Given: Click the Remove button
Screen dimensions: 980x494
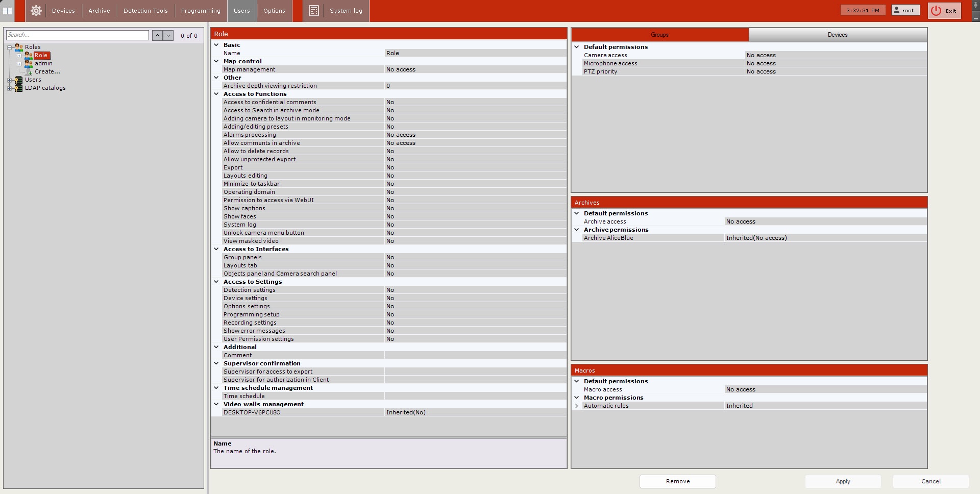Looking at the screenshot, I should [677, 481].
